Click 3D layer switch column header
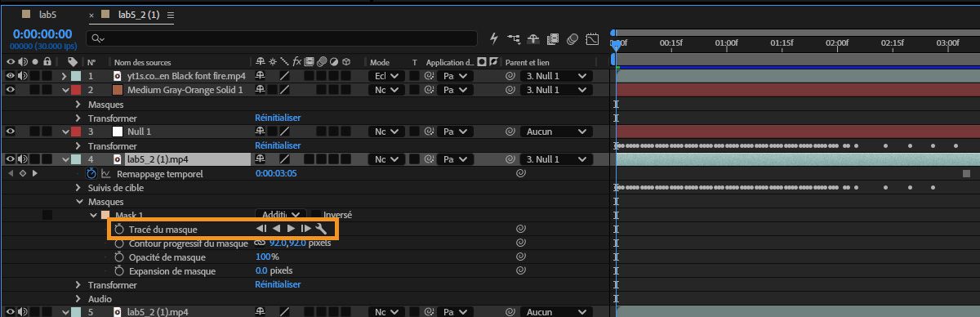 click(346, 61)
